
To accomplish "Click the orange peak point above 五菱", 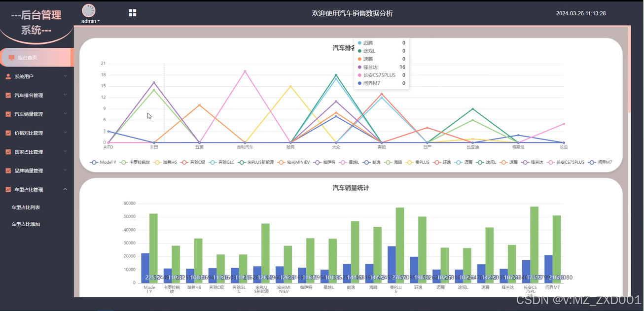I will [199, 105].
